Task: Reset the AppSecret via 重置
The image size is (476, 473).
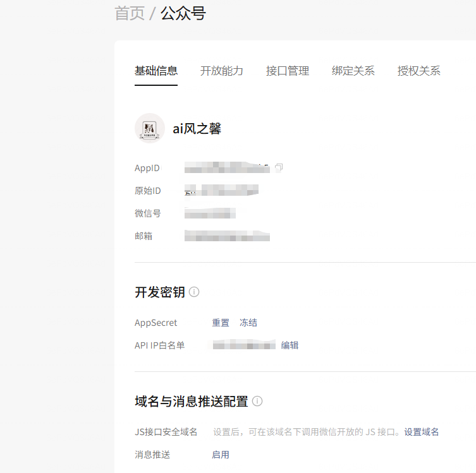Action: pyautogui.click(x=221, y=323)
